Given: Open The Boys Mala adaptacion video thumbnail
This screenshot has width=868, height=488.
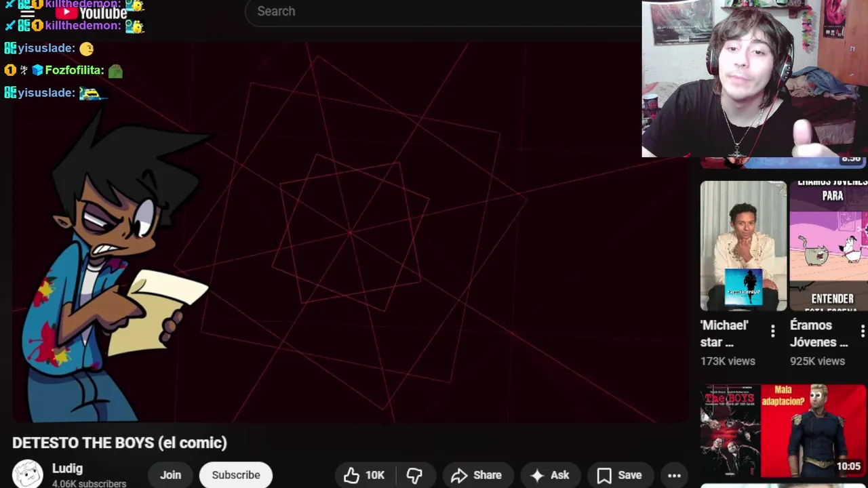Looking at the screenshot, I should 783,430.
